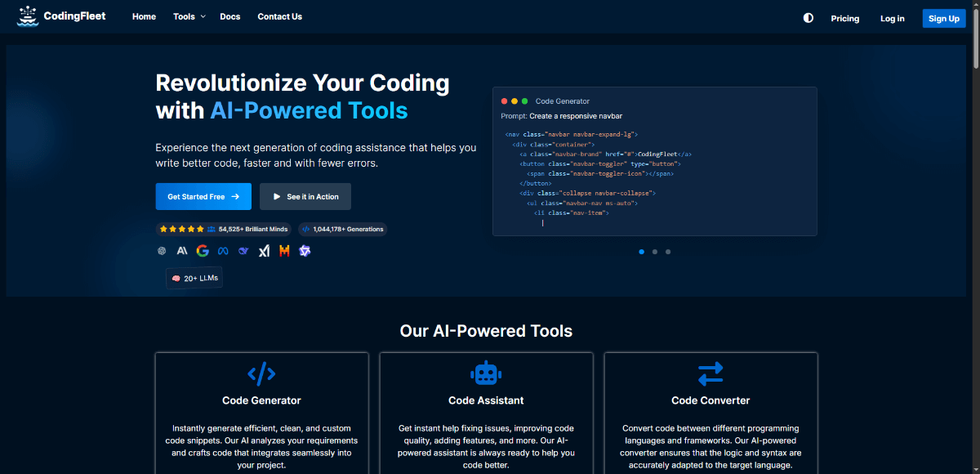The image size is (980, 474).
Task: Click the xAI provider icon
Action: pyautogui.click(x=264, y=250)
